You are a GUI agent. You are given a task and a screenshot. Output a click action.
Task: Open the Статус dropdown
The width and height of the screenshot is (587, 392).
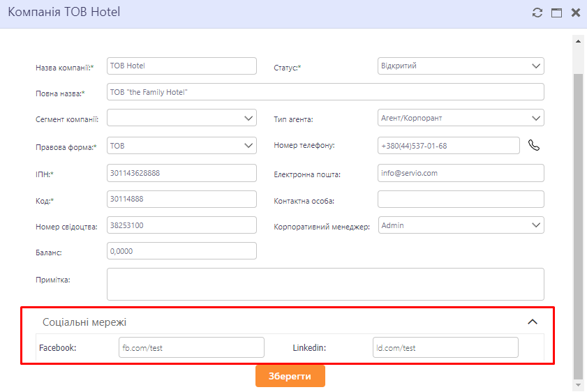click(x=461, y=66)
